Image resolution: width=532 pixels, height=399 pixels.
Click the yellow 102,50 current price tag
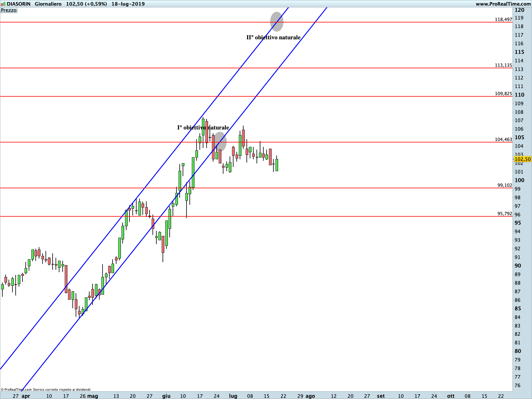[x=523, y=159]
